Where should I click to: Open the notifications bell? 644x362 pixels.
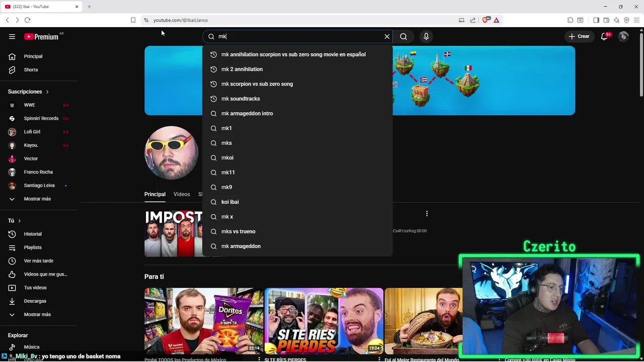tap(604, 36)
